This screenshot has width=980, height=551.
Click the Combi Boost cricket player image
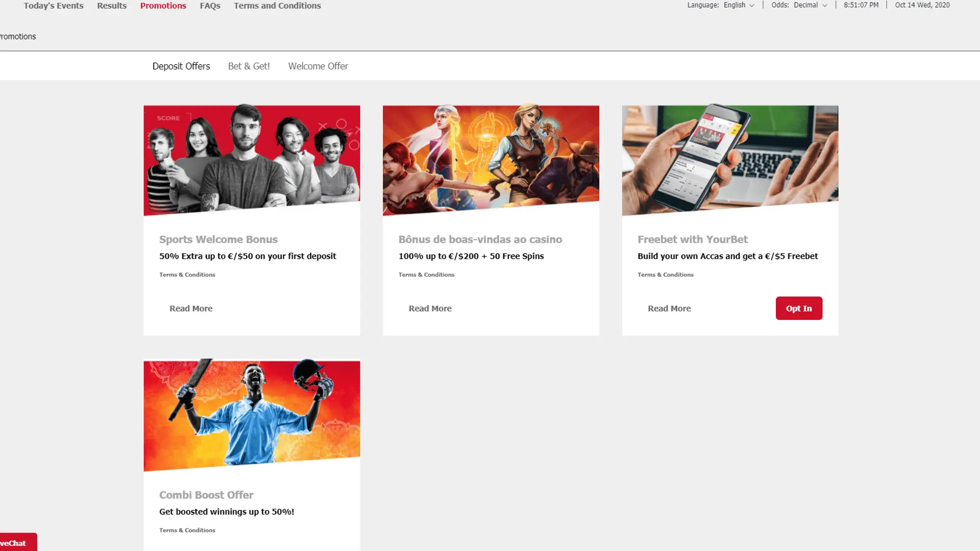tap(252, 413)
